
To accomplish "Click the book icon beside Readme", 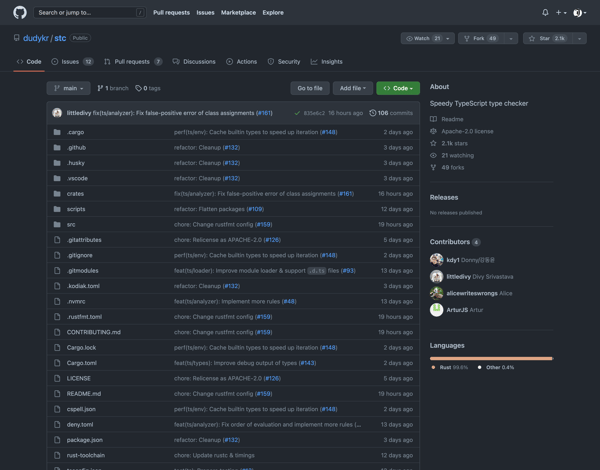I will pyautogui.click(x=433, y=119).
